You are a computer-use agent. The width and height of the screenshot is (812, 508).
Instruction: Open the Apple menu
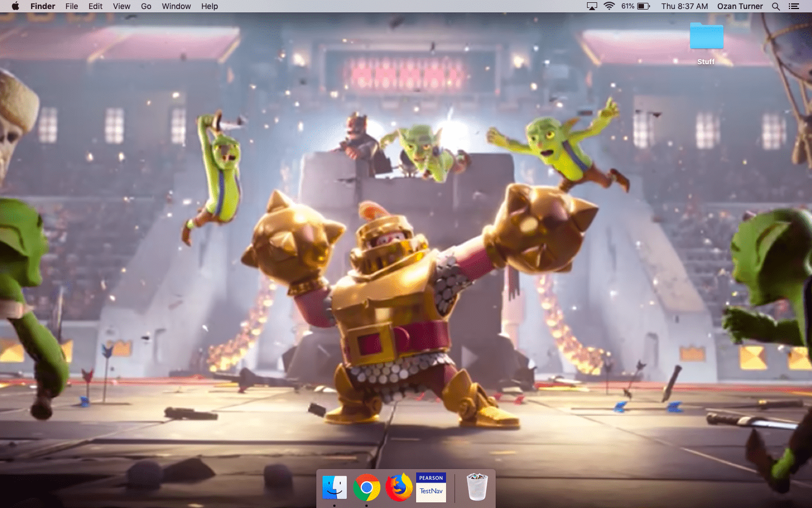[x=15, y=6]
